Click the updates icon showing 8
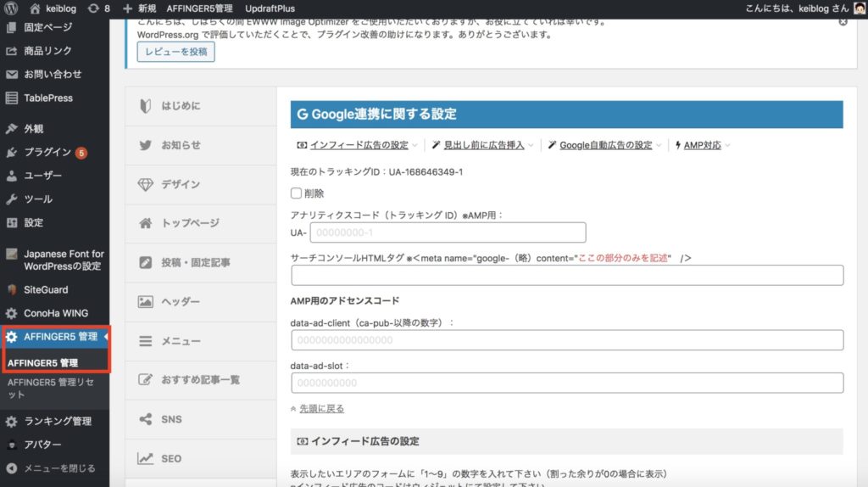This screenshot has width=868, height=487. click(93, 8)
